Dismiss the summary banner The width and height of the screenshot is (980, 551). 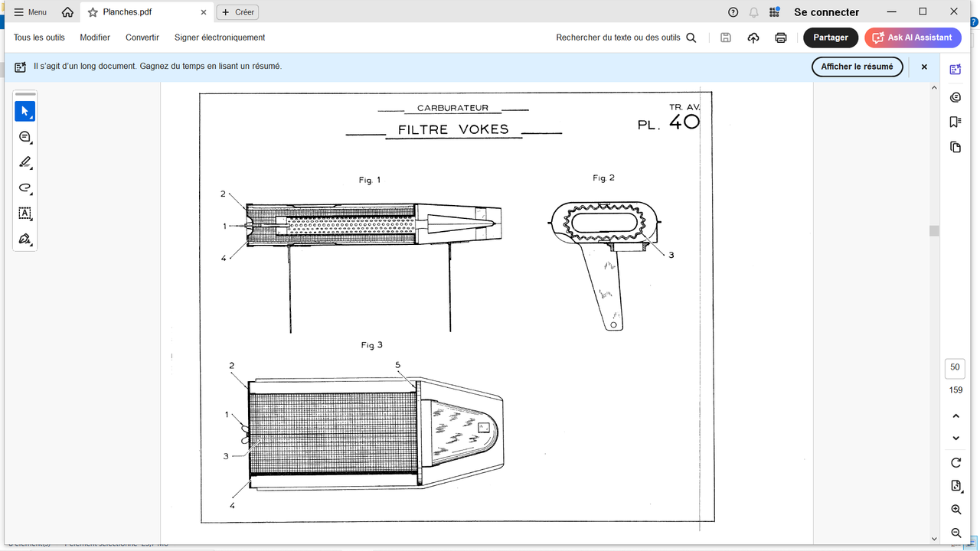924,67
